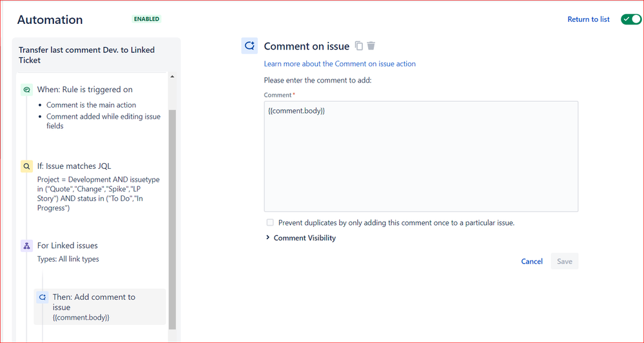
Task: Open Return to list link
Action: tap(588, 19)
